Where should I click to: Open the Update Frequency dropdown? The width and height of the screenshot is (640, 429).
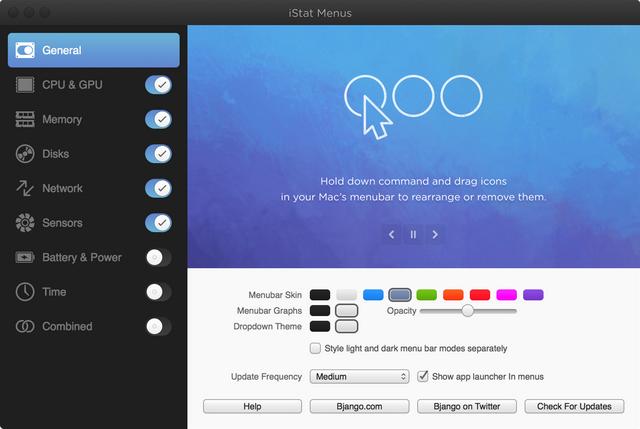coord(359,377)
